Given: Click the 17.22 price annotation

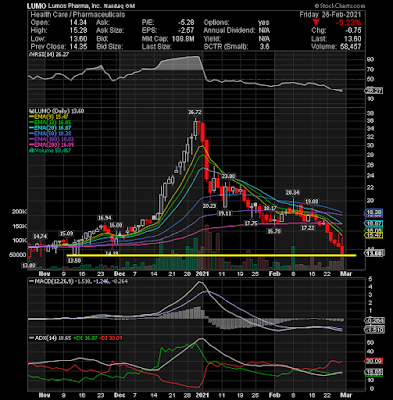Looking at the screenshot, I should tap(308, 228).
